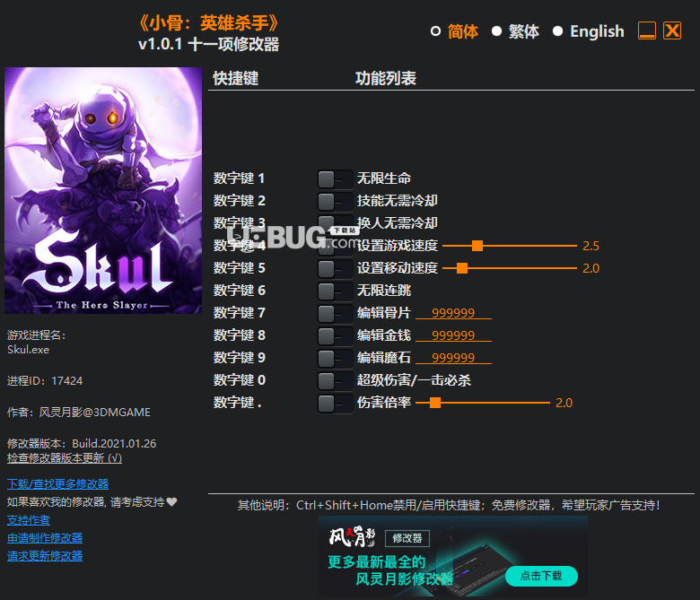The width and height of the screenshot is (700, 600).
Task: Click the 设置移动速度 slider handle
Action: click(462, 268)
